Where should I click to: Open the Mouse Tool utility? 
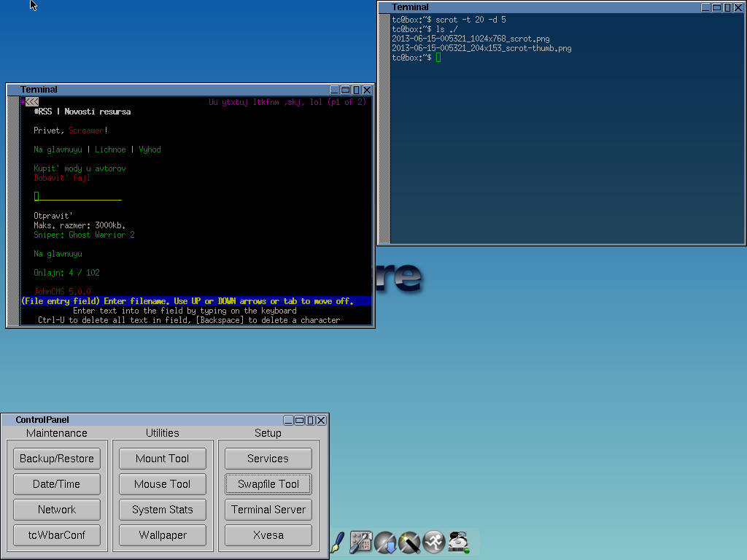[x=162, y=484]
